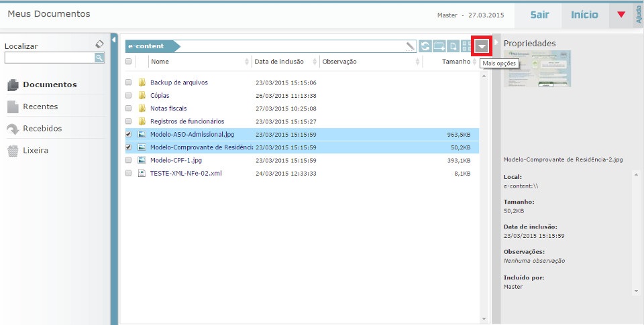Click the new folder icon

coord(439,46)
